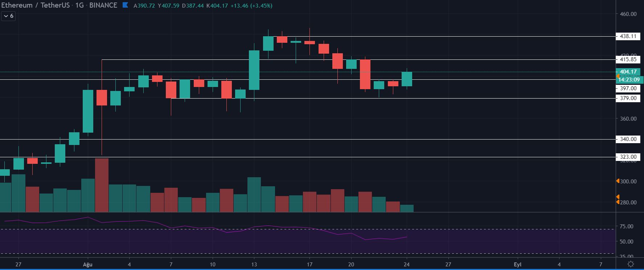This screenshot has width=644, height=270.
Task: Click the 397.00 price label
Action: coord(628,88)
